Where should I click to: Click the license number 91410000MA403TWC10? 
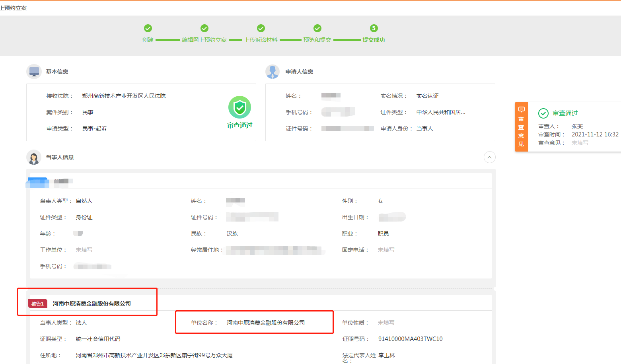point(411,339)
